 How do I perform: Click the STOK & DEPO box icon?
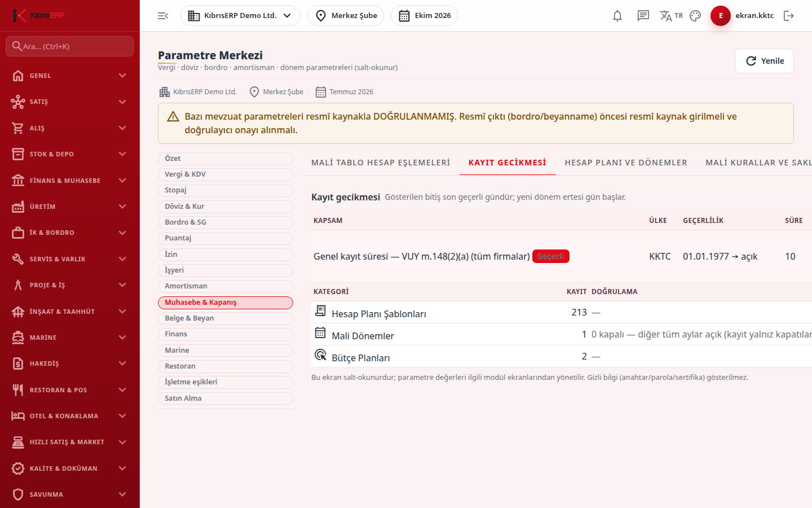coord(18,154)
